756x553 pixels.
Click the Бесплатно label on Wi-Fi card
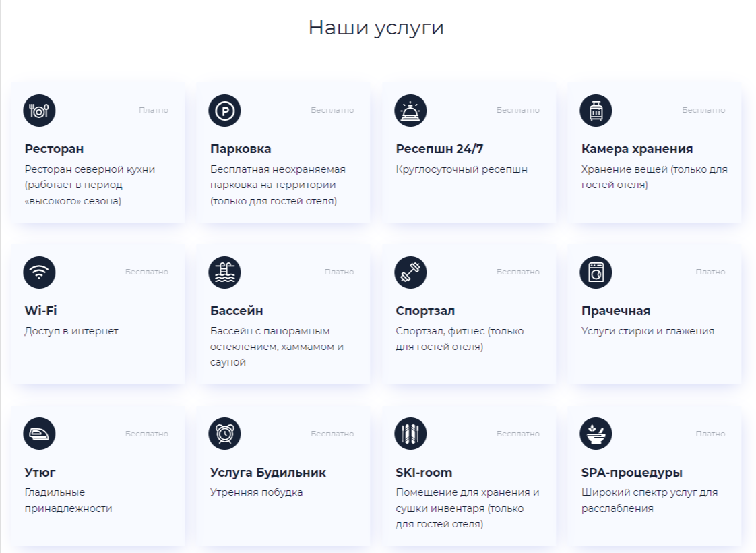click(x=146, y=272)
